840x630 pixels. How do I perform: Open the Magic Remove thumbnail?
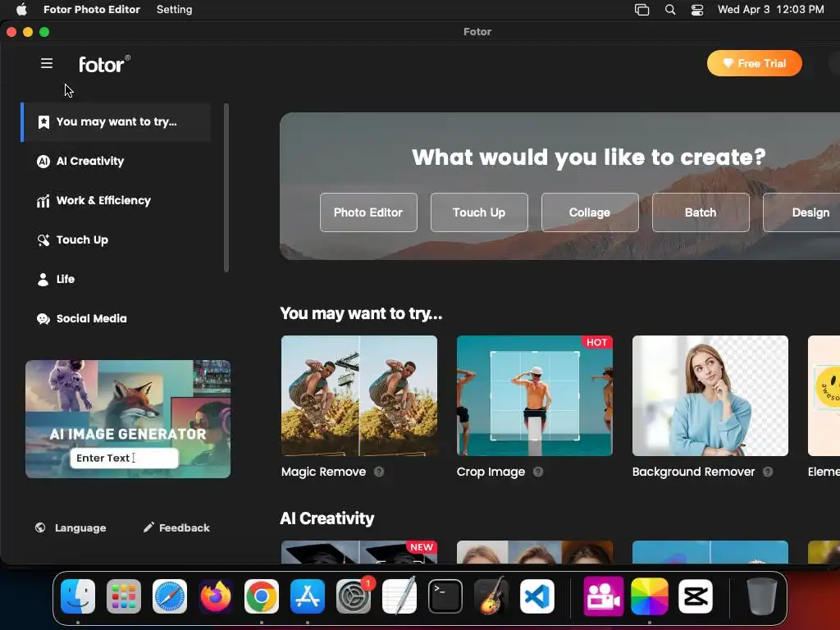(359, 396)
